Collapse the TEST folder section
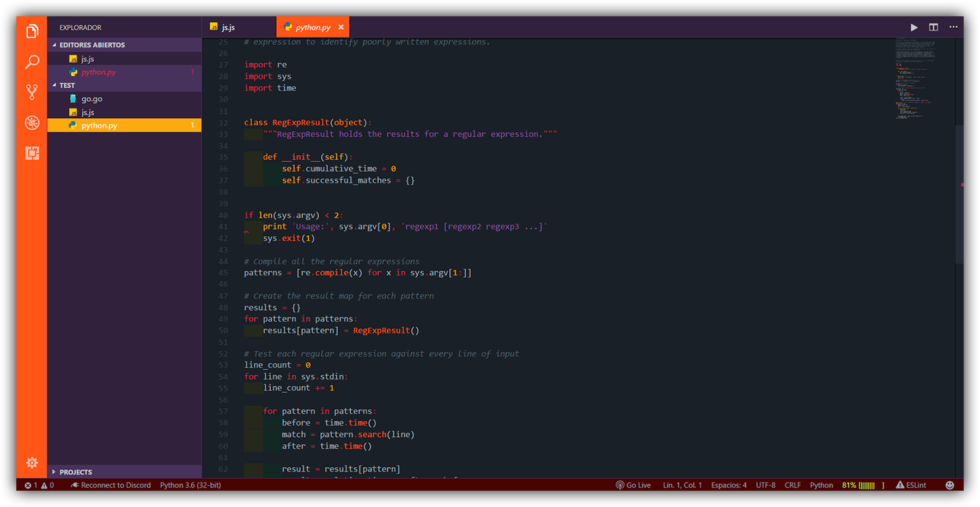The height and width of the screenshot is (507, 980). point(124,85)
